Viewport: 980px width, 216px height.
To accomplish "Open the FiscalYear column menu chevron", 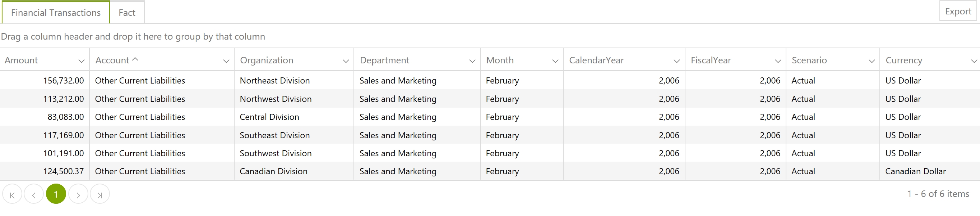I will 778,60.
